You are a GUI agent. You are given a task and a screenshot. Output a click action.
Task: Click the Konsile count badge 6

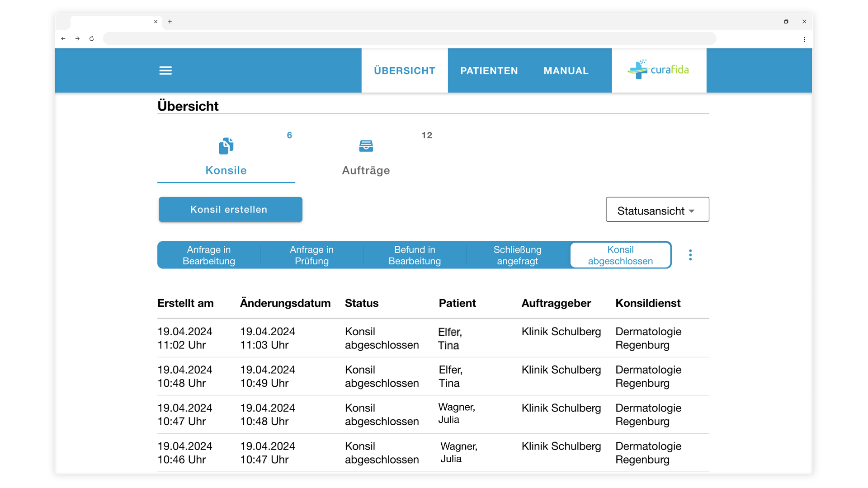tap(289, 135)
